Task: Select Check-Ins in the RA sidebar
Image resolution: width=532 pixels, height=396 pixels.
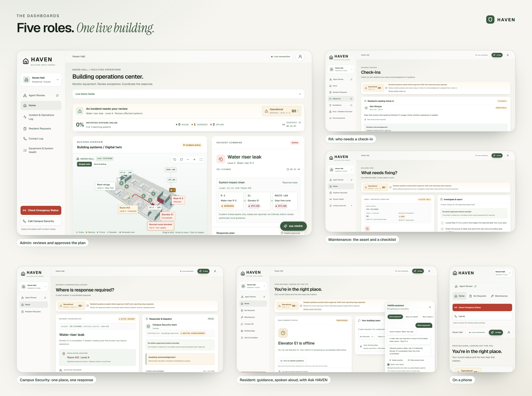Action: 341,99
